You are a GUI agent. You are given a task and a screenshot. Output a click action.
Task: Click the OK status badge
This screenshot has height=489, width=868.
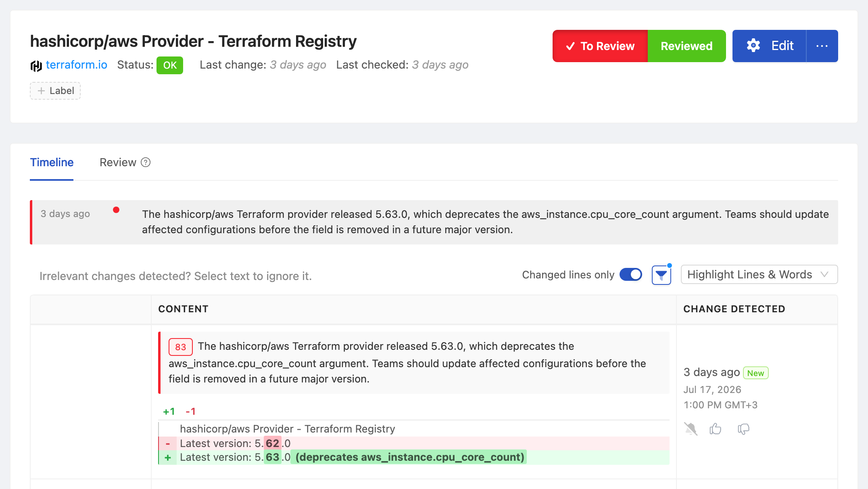(170, 65)
